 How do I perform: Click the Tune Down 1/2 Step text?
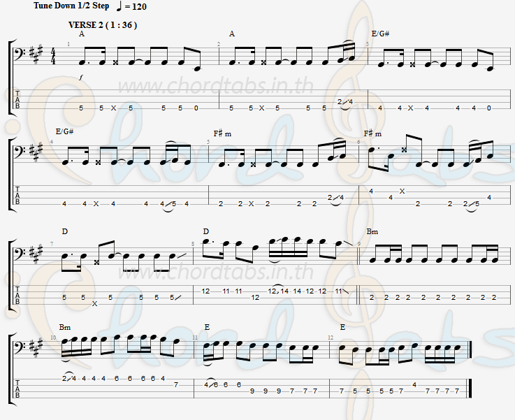click(71, 6)
